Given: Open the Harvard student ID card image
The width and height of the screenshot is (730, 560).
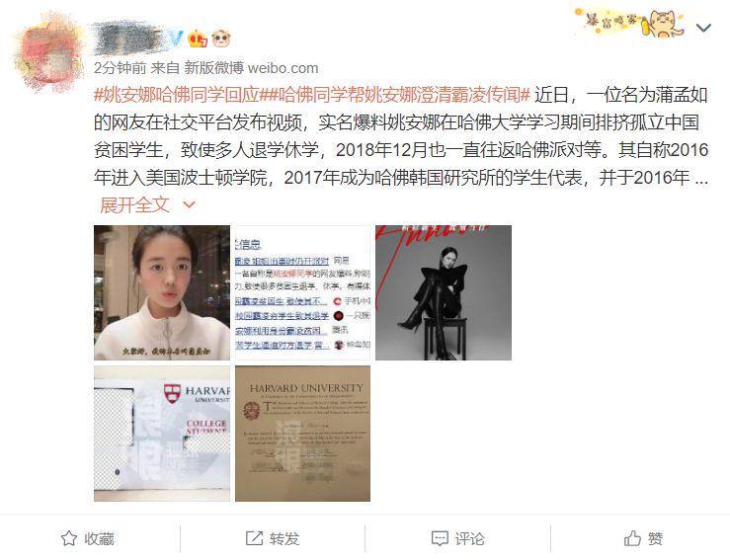Looking at the screenshot, I should [x=162, y=434].
